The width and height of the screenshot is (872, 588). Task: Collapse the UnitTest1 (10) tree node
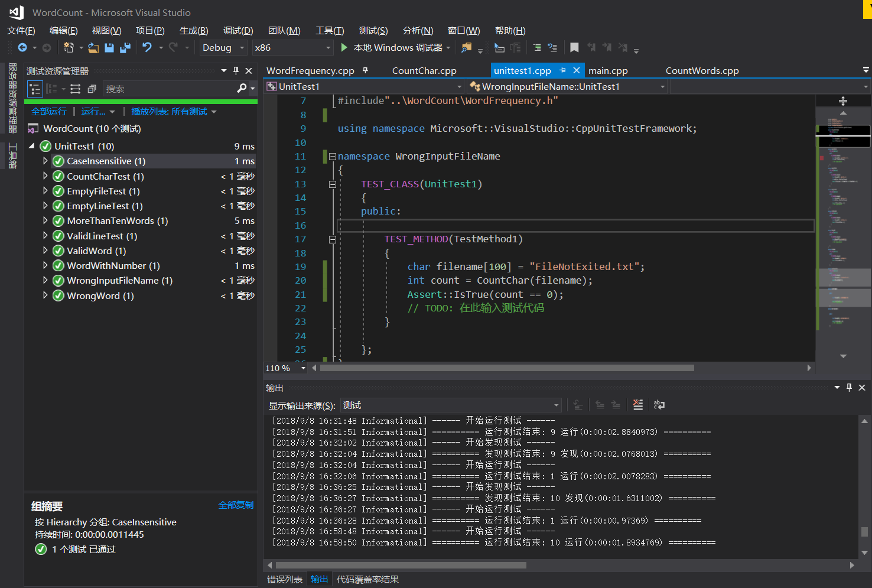(x=32, y=145)
